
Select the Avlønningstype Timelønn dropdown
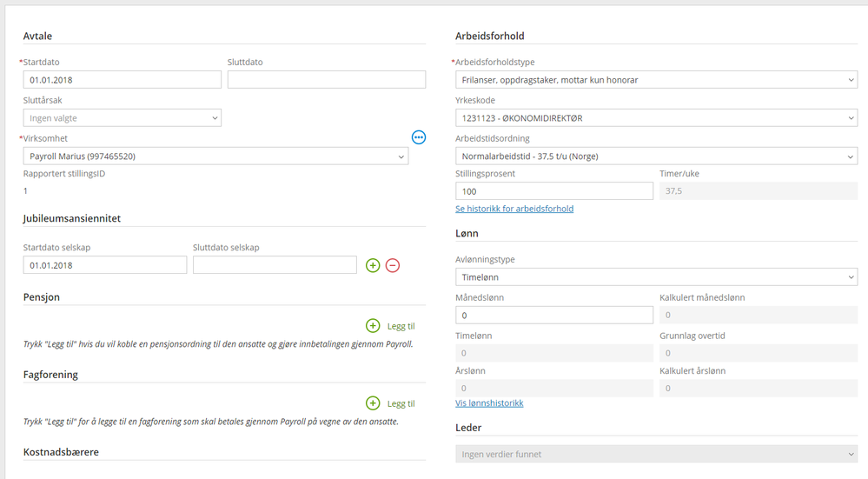[x=657, y=276]
